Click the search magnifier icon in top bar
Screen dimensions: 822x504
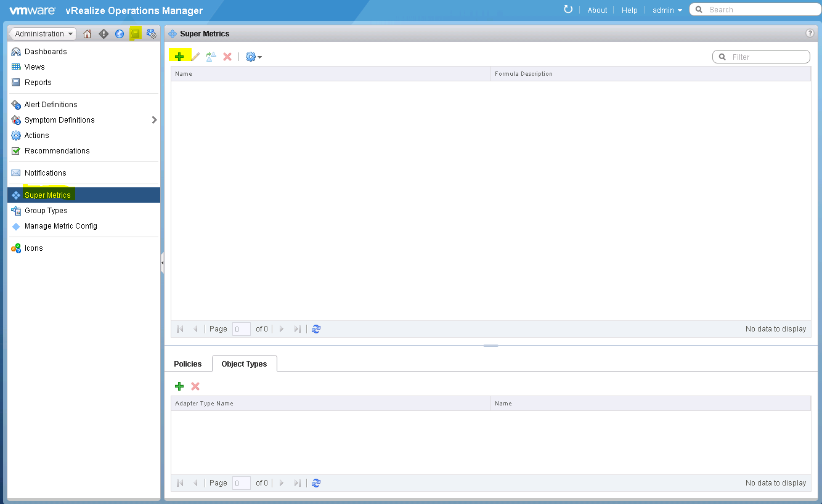(x=699, y=10)
